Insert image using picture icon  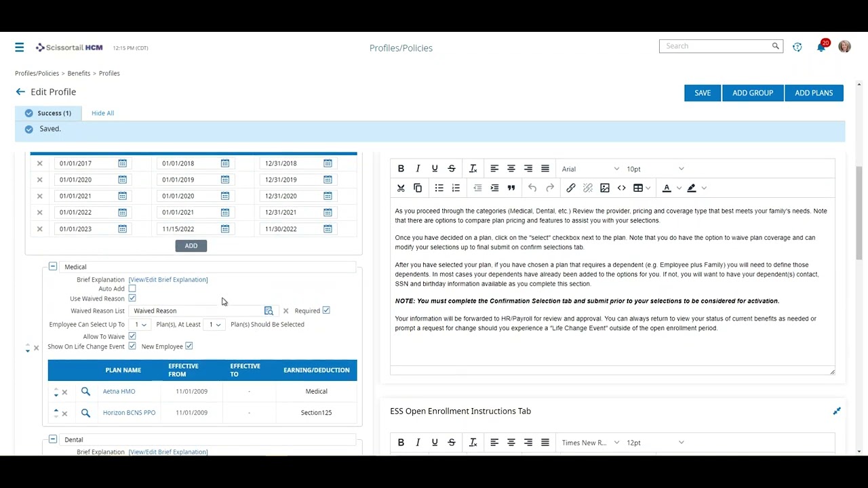605,188
